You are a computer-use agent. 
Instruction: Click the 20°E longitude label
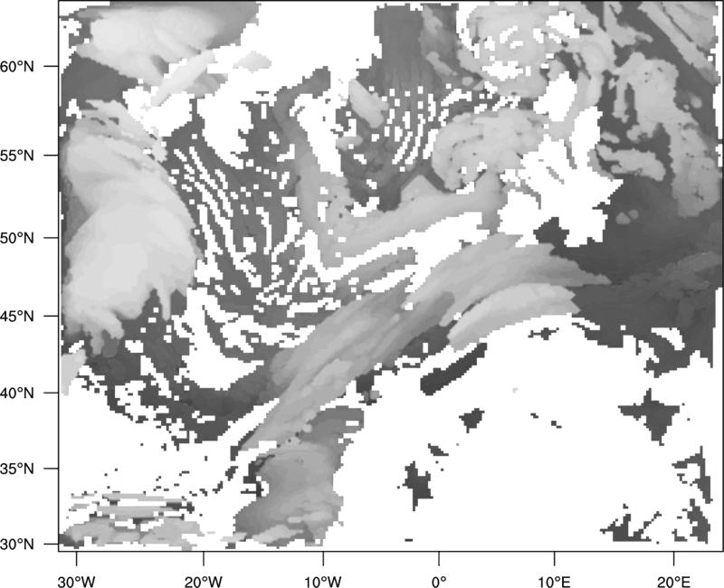(673, 582)
